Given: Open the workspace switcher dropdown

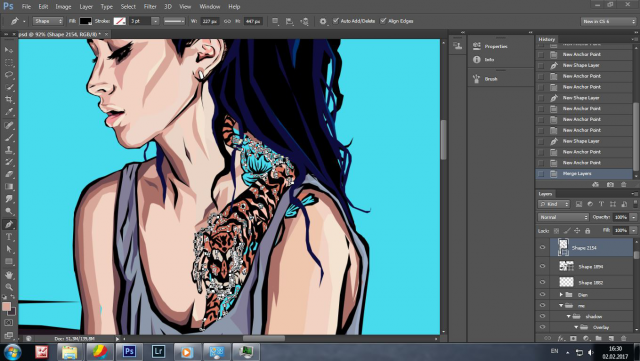Looking at the screenshot, I should click(x=608, y=21).
